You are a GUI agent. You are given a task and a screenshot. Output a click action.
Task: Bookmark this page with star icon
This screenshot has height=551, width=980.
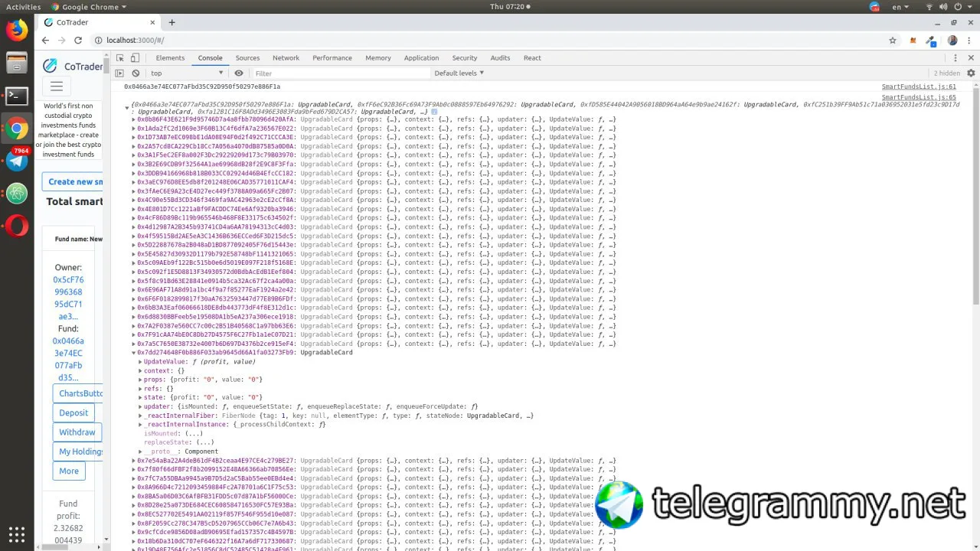(x=893, y=41)
